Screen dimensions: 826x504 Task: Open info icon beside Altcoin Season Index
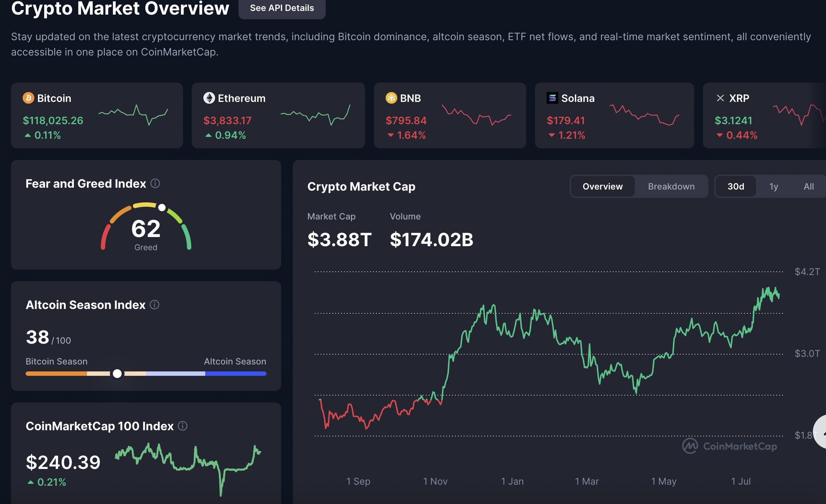click(x=154, y=305)
